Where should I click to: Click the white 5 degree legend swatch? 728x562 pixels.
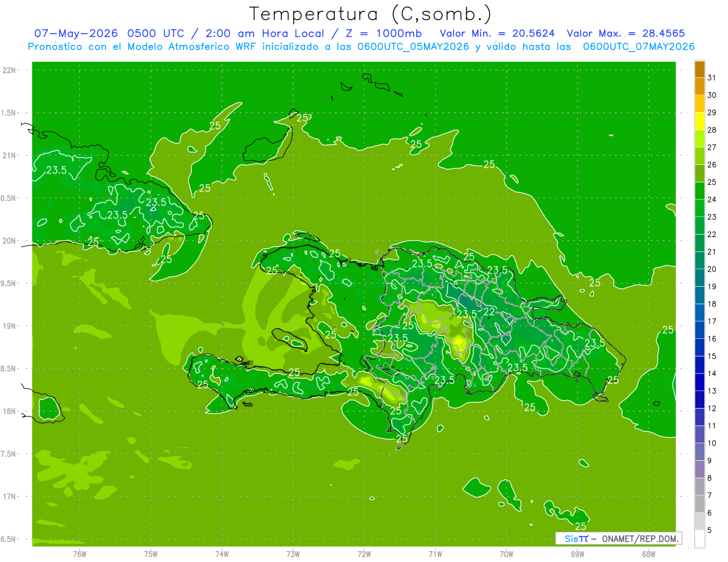(x=699, y=539)
